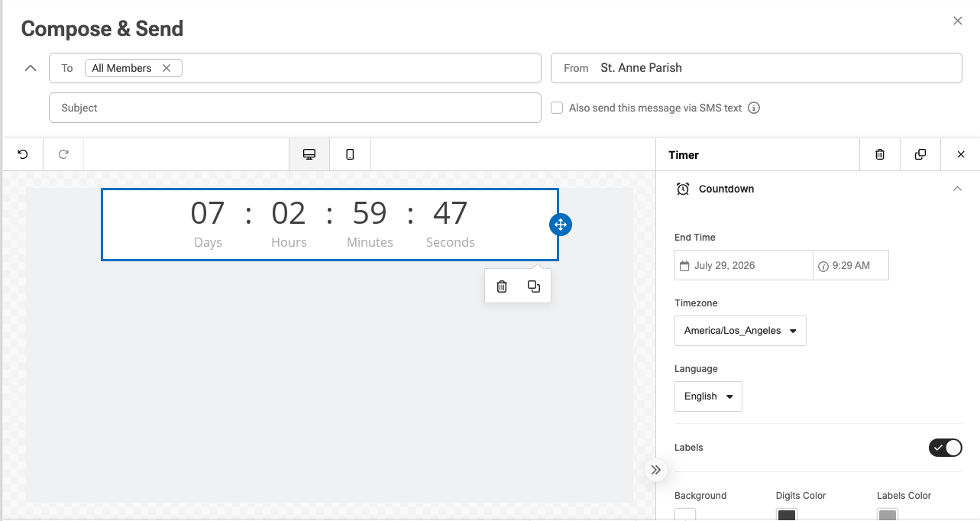Viewport: 980px width, 521px height.
Task: Click the undo arrow in the editor toolbar
Action: click(x=23, y=154)
